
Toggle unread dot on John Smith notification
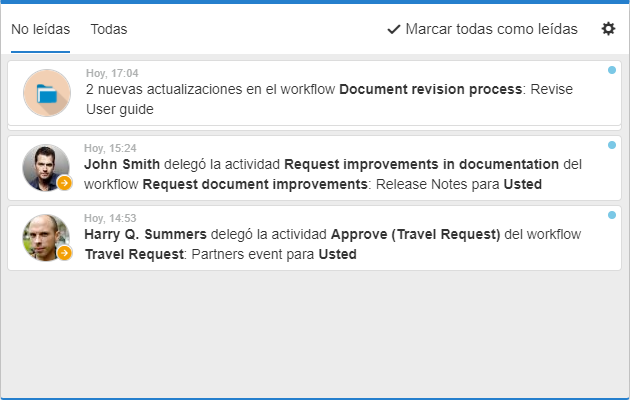click(x=612, y=145)
